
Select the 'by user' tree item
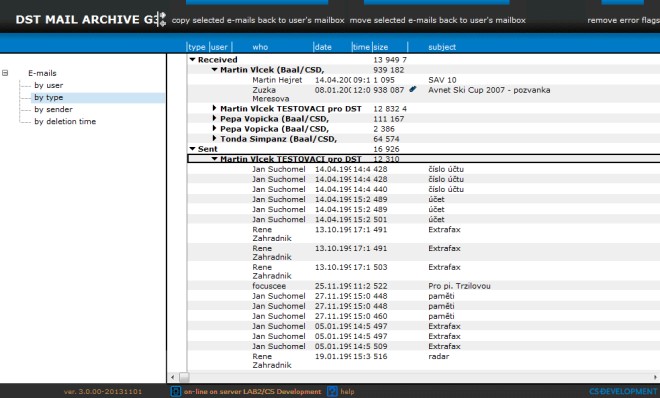[49, 85]
